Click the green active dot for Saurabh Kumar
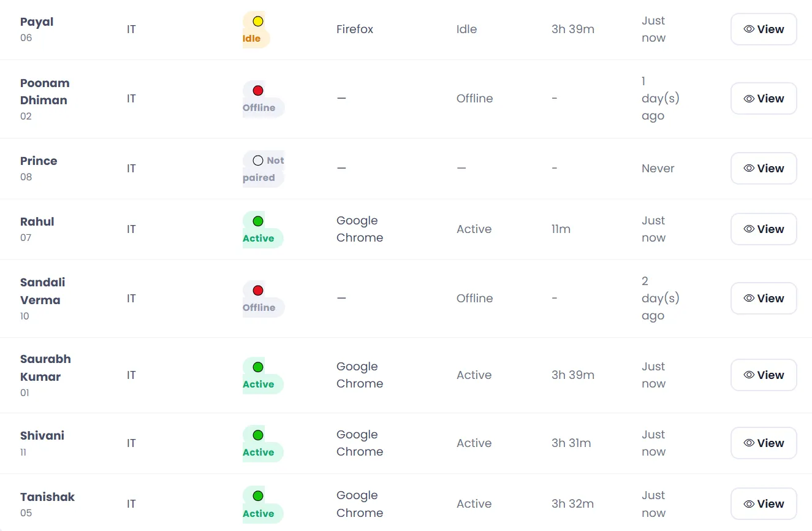The width and height of the screenshot is (812, 531). coord(258,367)
